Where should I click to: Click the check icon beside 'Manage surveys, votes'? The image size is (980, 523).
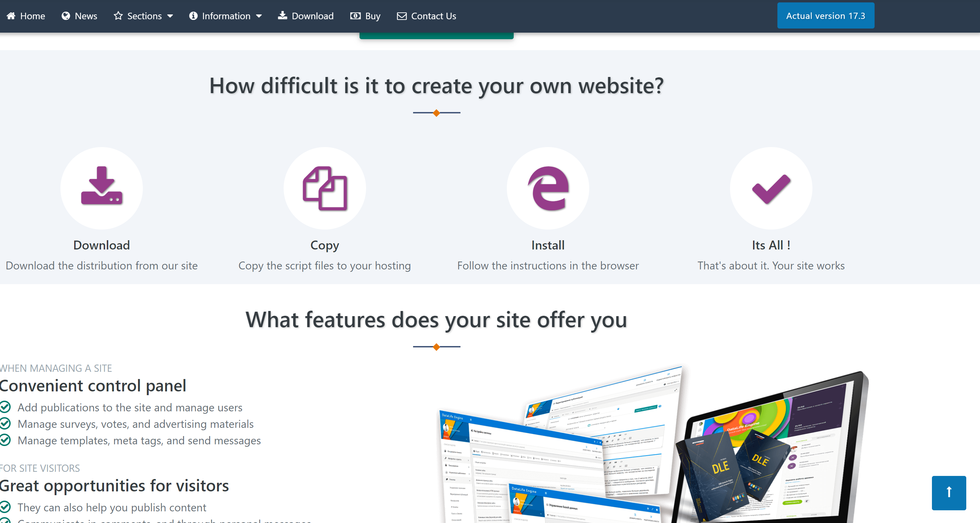tap(5, 424)
